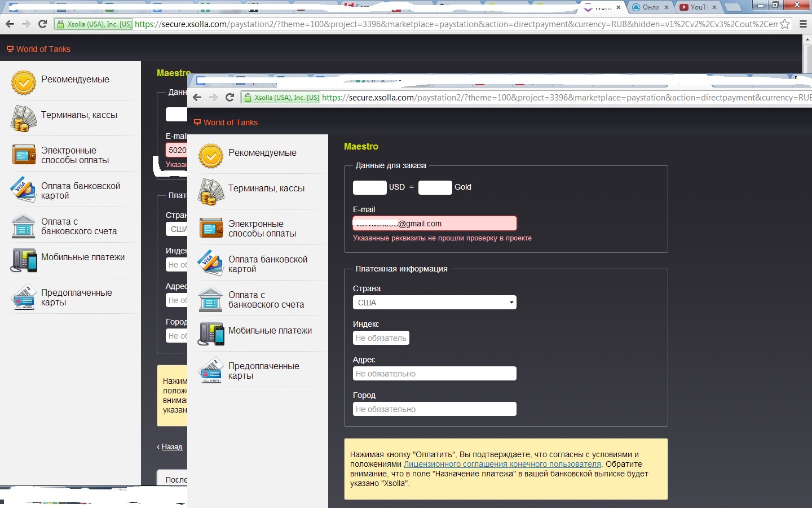Click the Visa card icon in front window sidebar
812x508 pixels.
tap(211, 263)
